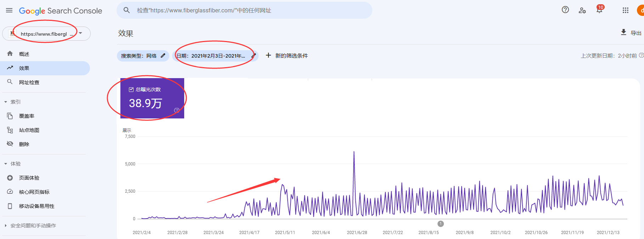
Task: Toggle the 总曝光次数 checkbox
Action: pyautogui.click(x=131, y=89)
